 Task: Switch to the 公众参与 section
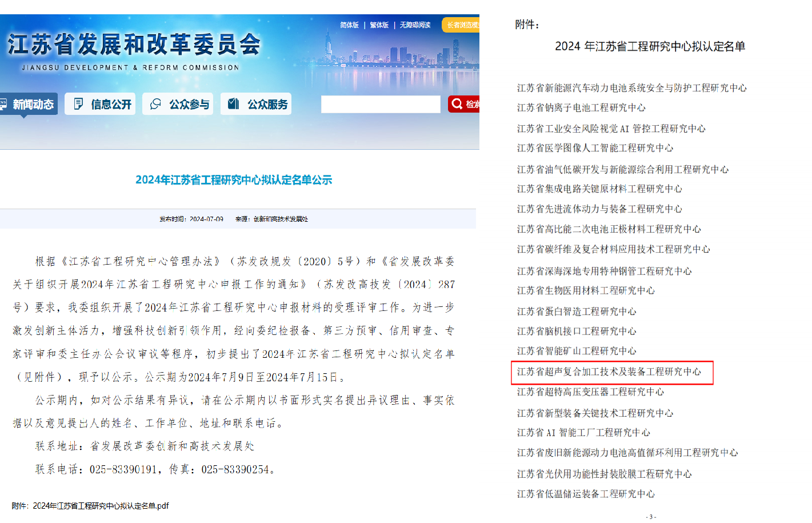click(177, 104)
